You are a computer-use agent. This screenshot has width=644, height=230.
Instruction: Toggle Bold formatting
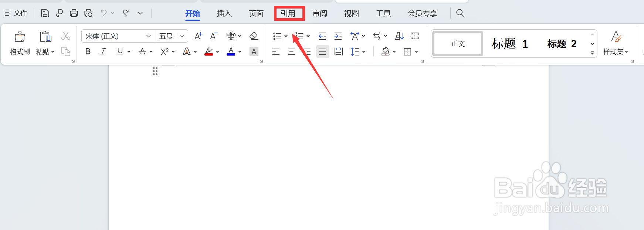click(x=88, y=51)
